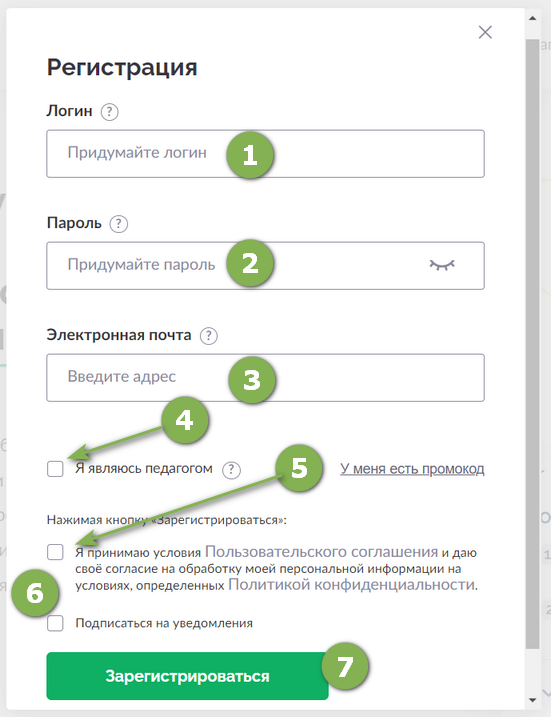Click the Регистрация heading text
The width and height of the screenshot is (551, 717).
(122, 68)
